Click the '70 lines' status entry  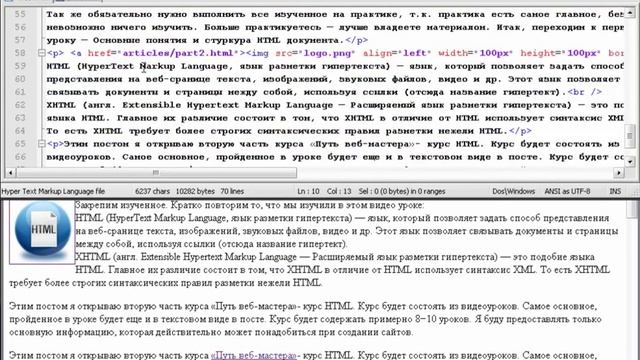[232, 191]
